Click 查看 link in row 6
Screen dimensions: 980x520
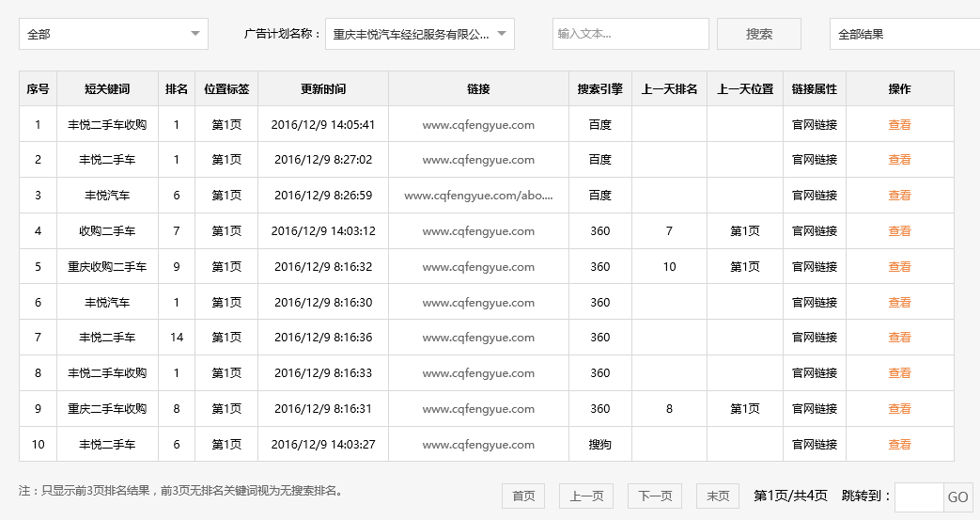click(x=899, y=302)
